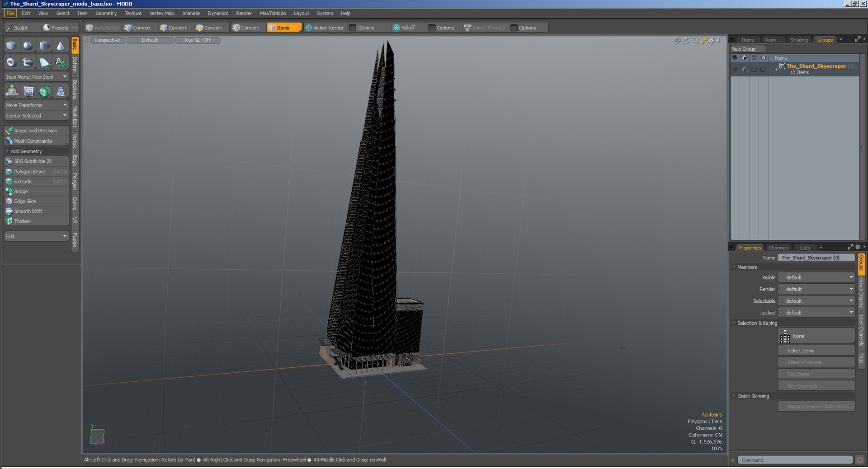868x469 pixels.
Task: Toggle visibility eye for The_Shard_Skyscraper group
Action: (x=734, y=69)
